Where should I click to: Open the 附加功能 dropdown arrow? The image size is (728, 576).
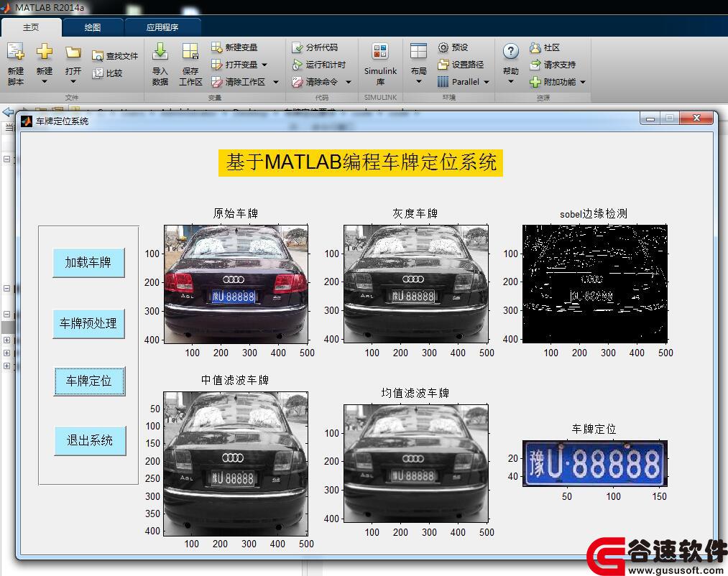[583, 82]
